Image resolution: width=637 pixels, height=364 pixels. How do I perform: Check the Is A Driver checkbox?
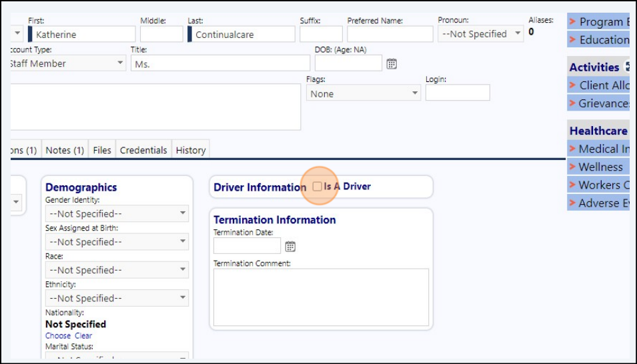[x=317, y=187]
